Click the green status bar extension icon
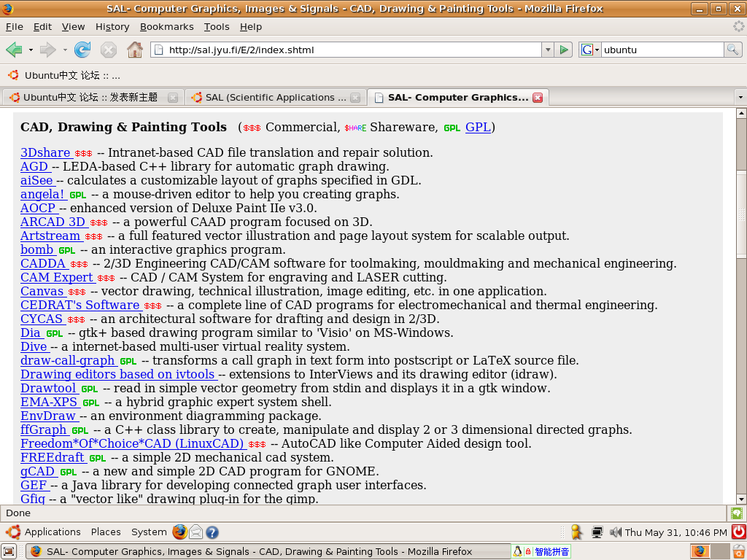 pos(737,513)
